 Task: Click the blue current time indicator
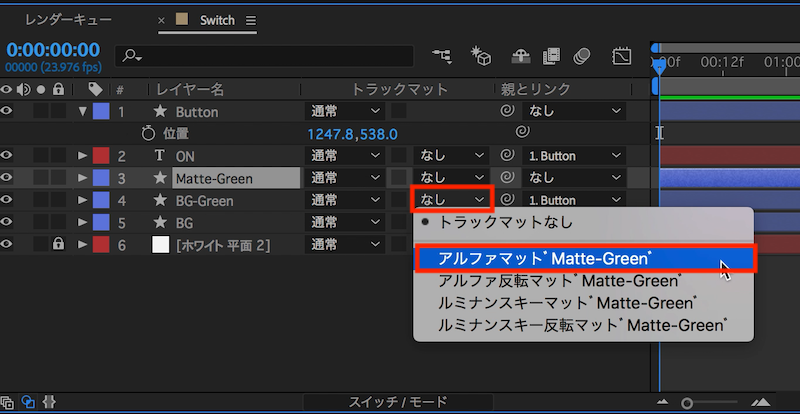pyautogui.click(x=659, y=66)
